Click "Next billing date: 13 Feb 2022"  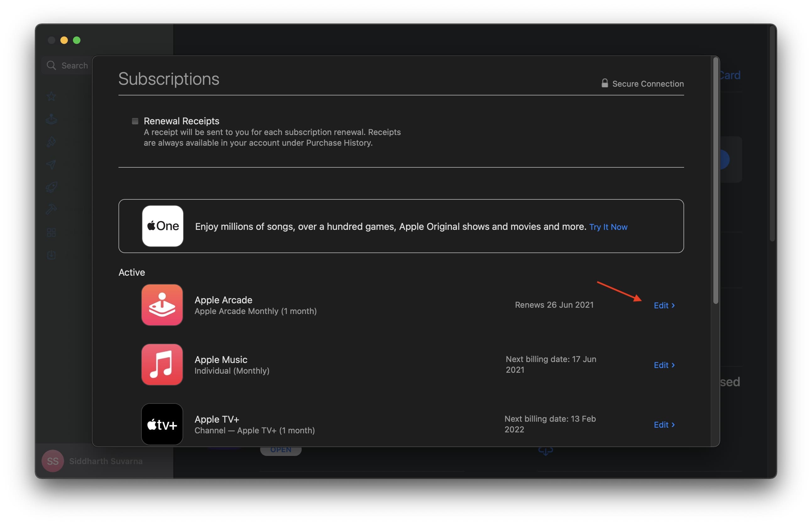coord(550,424)
